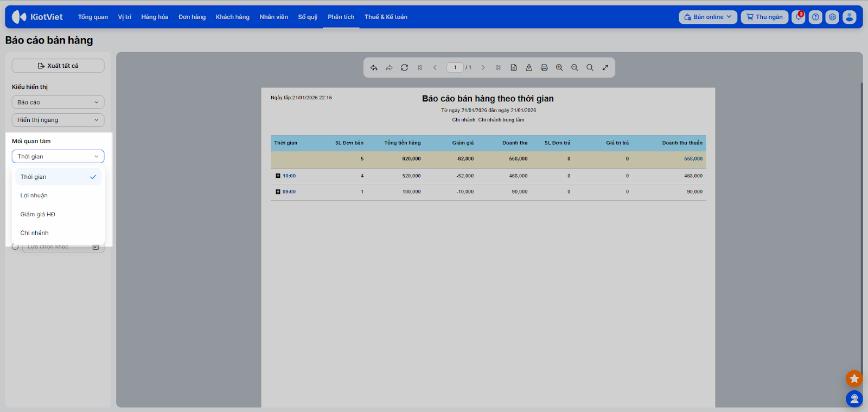This screenshot has width=868, height=412.
Task: Click the print report icon
Action: (x=544, y=68)
